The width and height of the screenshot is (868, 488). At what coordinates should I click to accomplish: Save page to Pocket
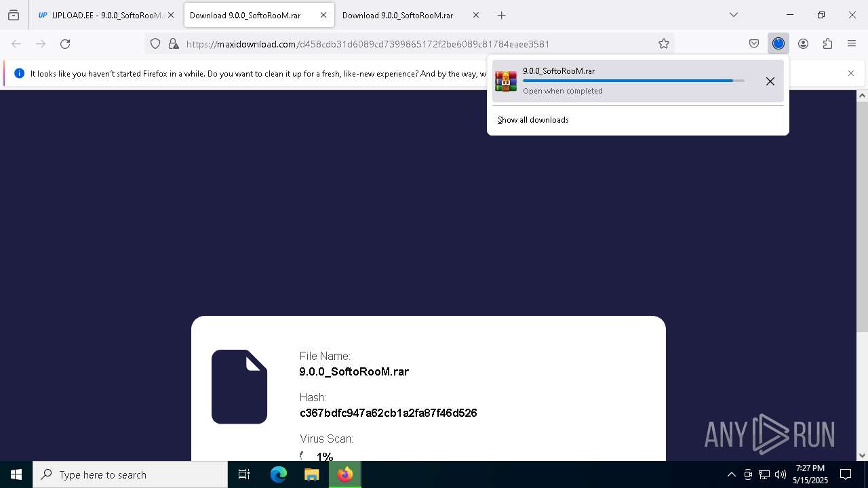pos(754,43)
